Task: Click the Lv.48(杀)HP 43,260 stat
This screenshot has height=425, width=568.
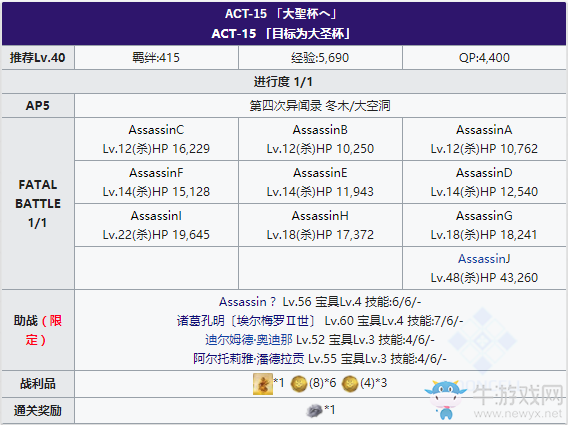Action: 484,278
